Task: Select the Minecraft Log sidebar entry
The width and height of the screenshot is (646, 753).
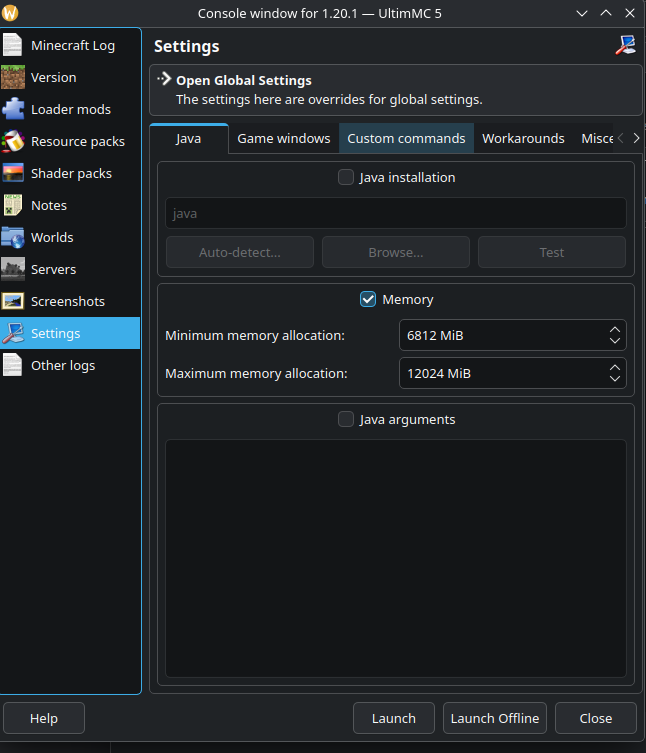Action: tap(70, 45)
